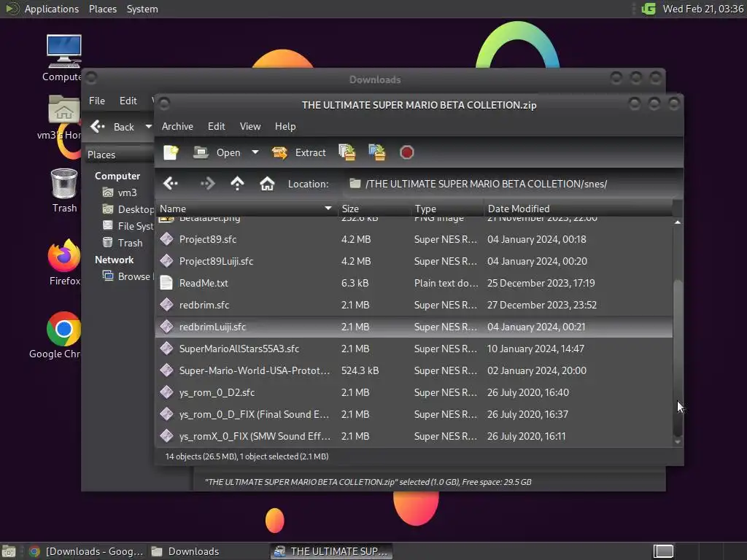747x560 pixels.
Task: Open the System menu
Action: tap(142, 9)
